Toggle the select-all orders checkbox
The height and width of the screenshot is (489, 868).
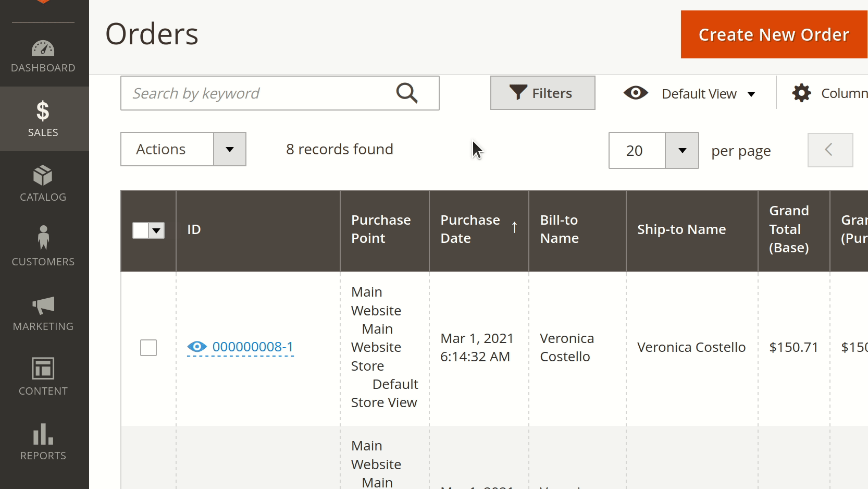point(142,230)
